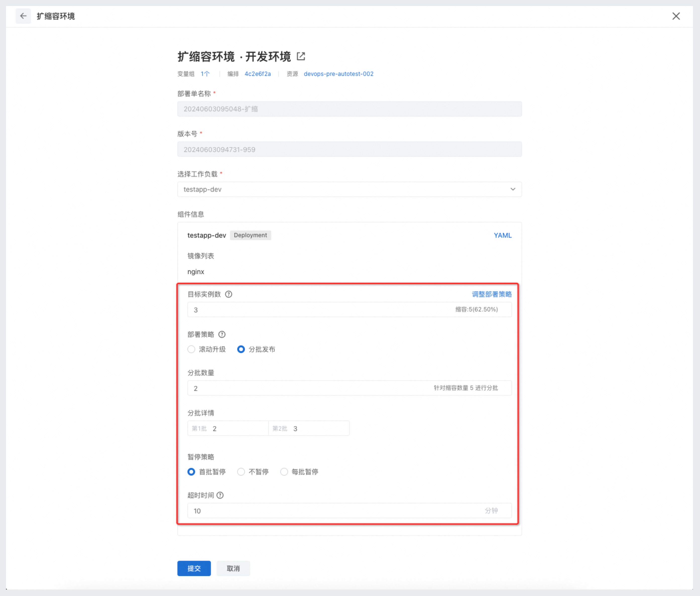
Task: View the YAML of testapp-dev
Action: 502,235
